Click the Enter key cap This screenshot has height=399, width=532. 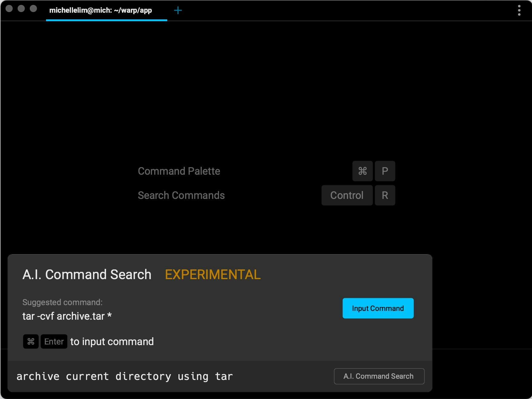point(54,341)
